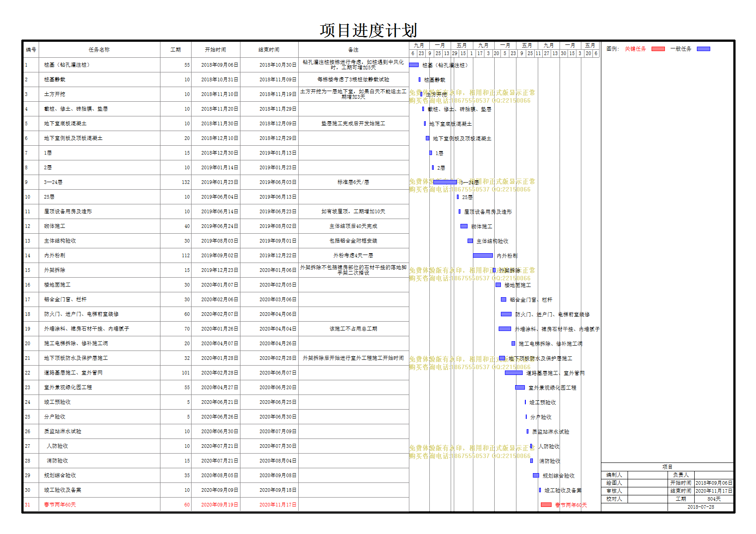
Task: Click the note 每栋楼考虑了3根桩做静载试验
Action: (353, 80)
